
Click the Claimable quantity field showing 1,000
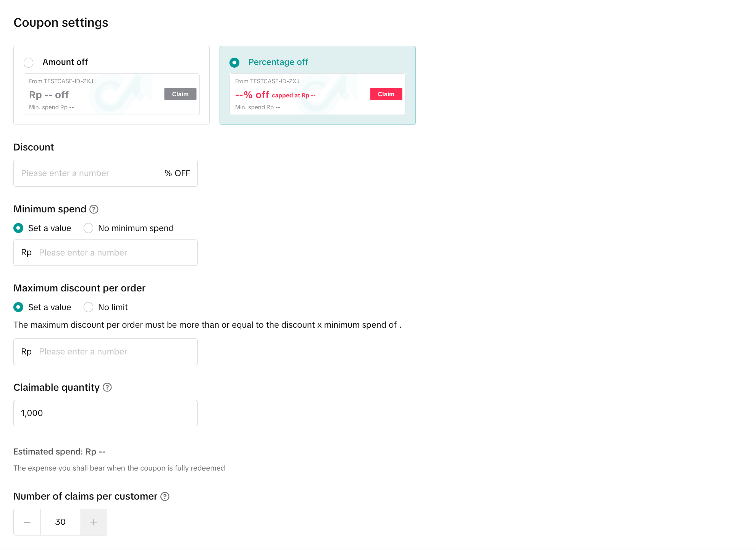[x=105, y=413]
